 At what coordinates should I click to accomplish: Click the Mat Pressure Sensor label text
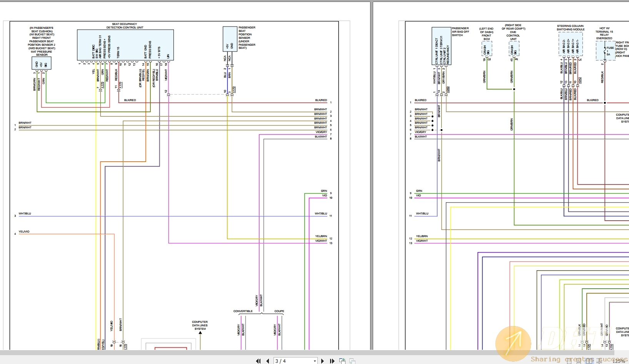tap(42, 53)
